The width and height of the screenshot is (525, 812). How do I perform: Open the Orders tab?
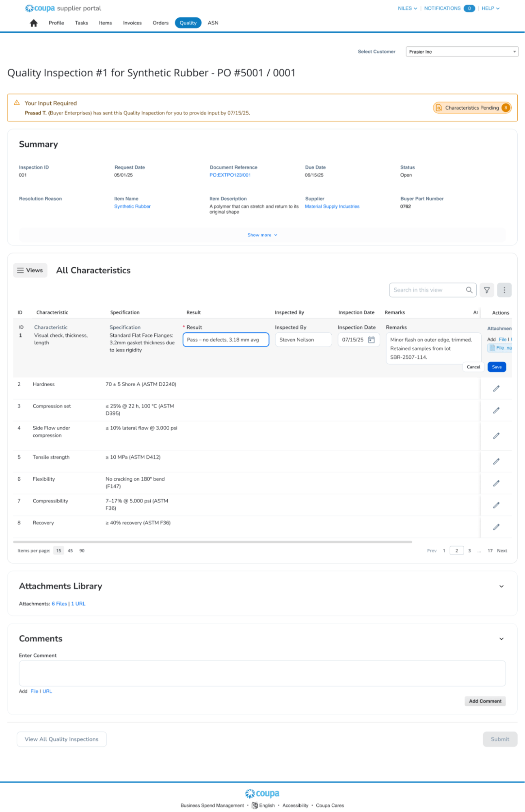pyautogui.click(x=160, y=23)
